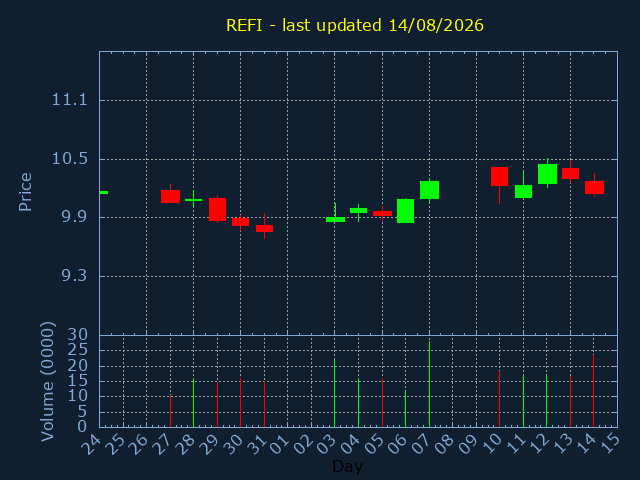Select the red volume bar on day 27
Viewport: 640px width, 480px height.
170,411
